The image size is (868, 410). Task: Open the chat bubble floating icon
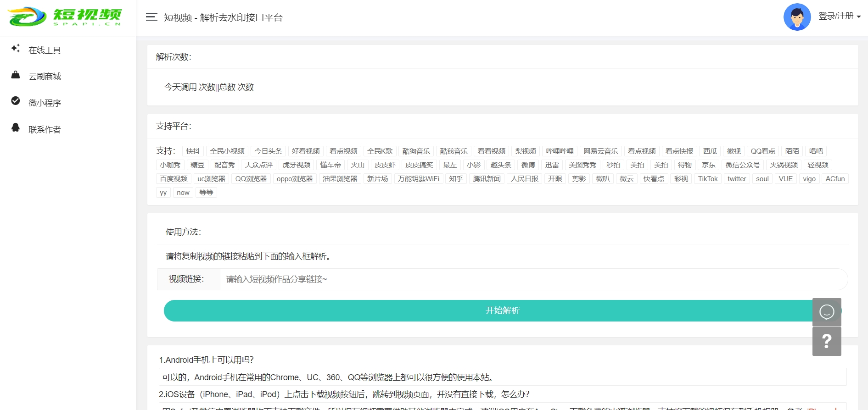tap(827, 312)
